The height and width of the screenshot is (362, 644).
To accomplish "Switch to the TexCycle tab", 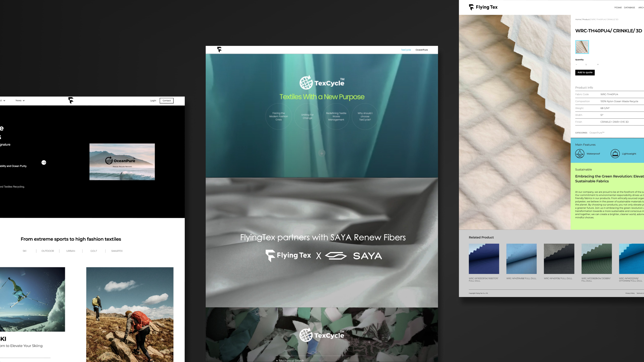I will coord(406,50).
